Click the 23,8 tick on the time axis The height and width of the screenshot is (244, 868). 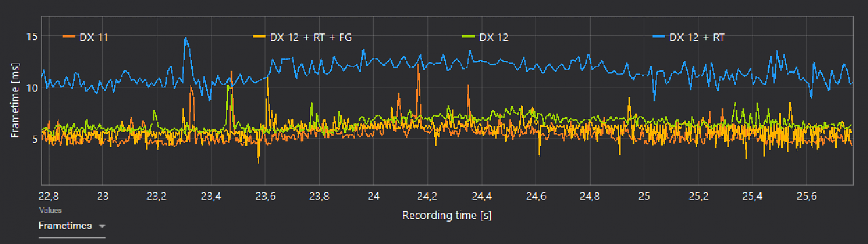(x=319, y=197)
